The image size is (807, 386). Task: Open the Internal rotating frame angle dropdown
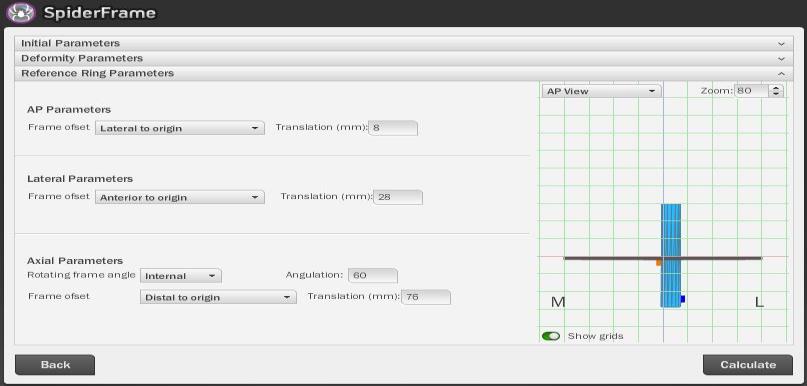[181, 276]
